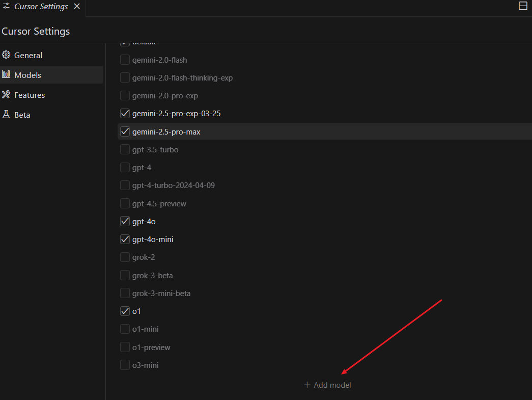Toggle the panel layout icon top right

coord(523,6)
